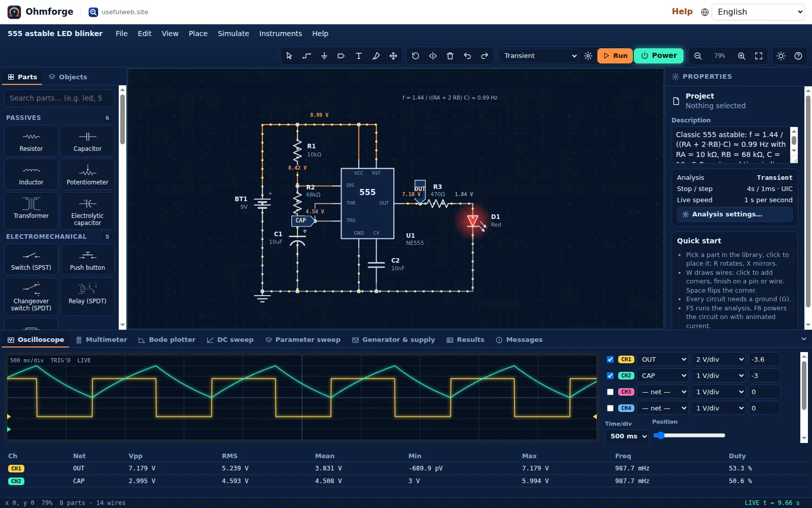This screenshot has width=812, height=508.
Task: Switch to the Multimeter tab
Action: click(101, 340)
